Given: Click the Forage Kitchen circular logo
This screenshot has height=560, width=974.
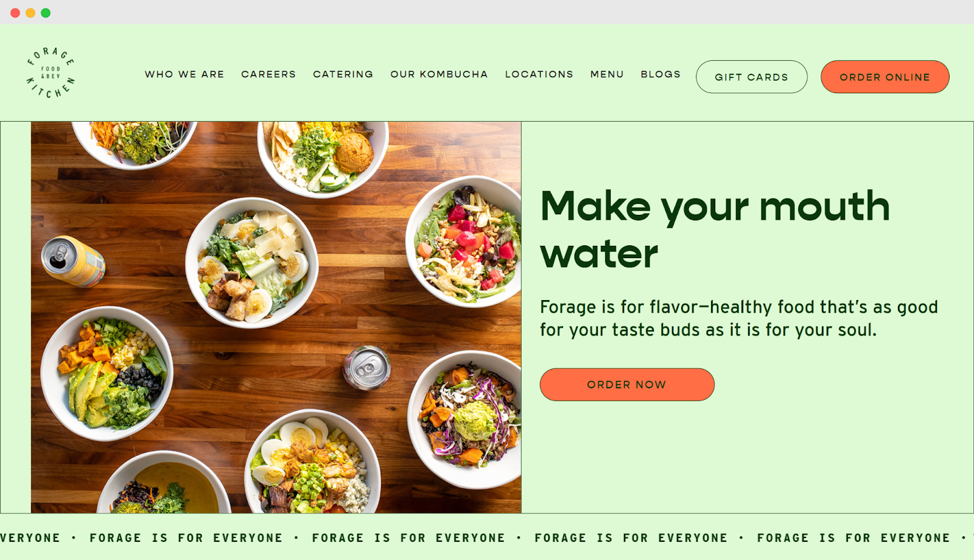Looking at the screenshot, I should coord(51,73).
